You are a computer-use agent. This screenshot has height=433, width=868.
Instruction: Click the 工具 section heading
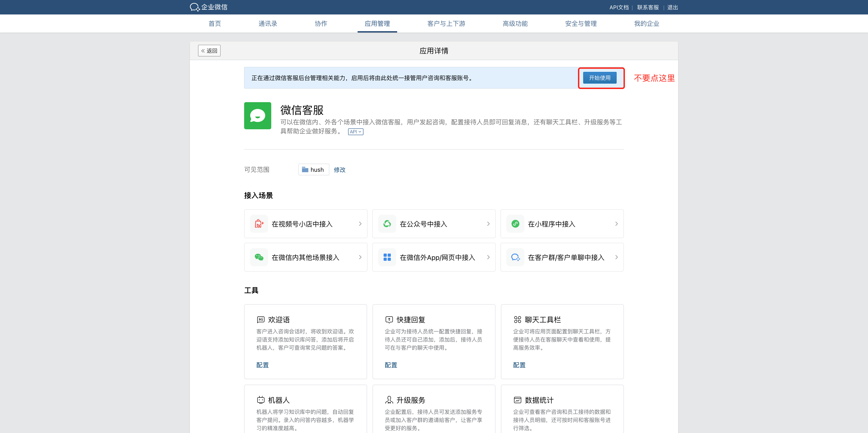251,290
